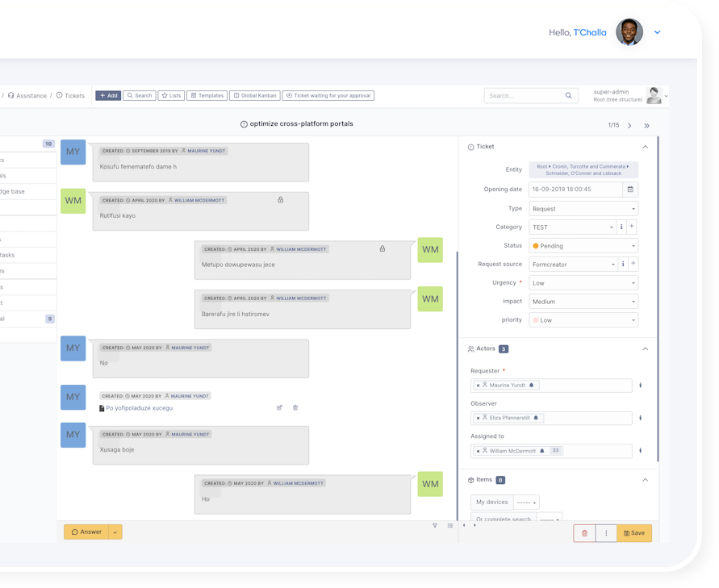Click the add Request source plus icon
719x588 pixels.
633,264
